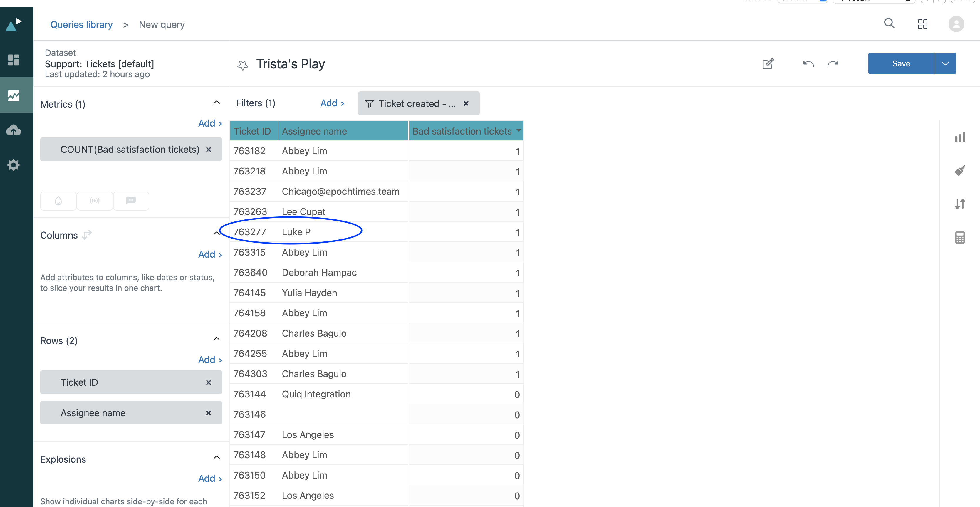Screen dimensions: 980x507
Task: Open the calculations calculator icon
Action: [959, 238]
